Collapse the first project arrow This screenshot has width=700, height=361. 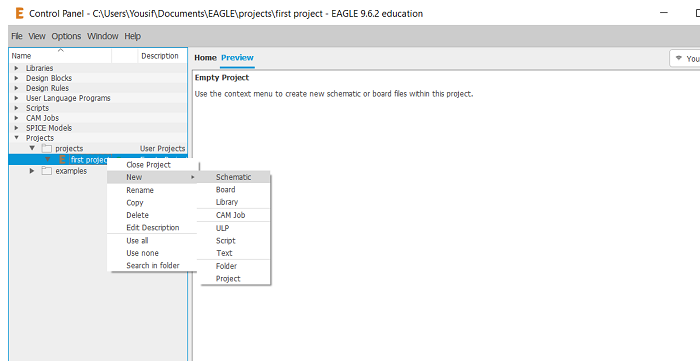click(x=47, y=160)
